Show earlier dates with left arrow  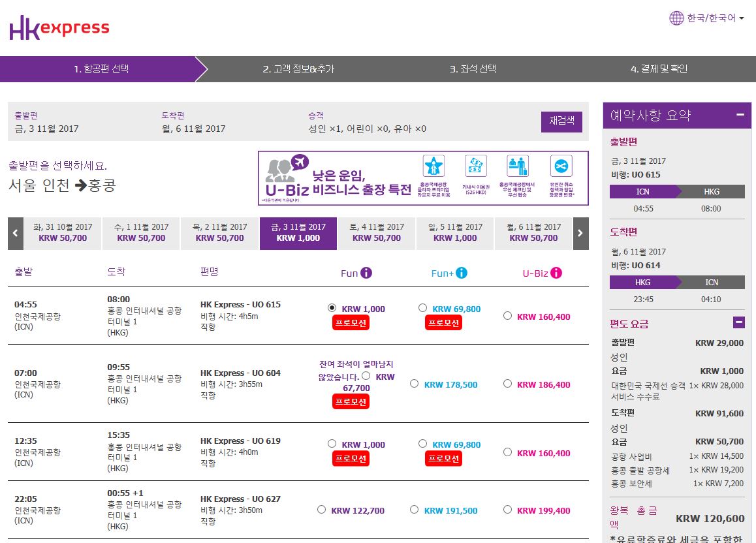click(16, 233)
